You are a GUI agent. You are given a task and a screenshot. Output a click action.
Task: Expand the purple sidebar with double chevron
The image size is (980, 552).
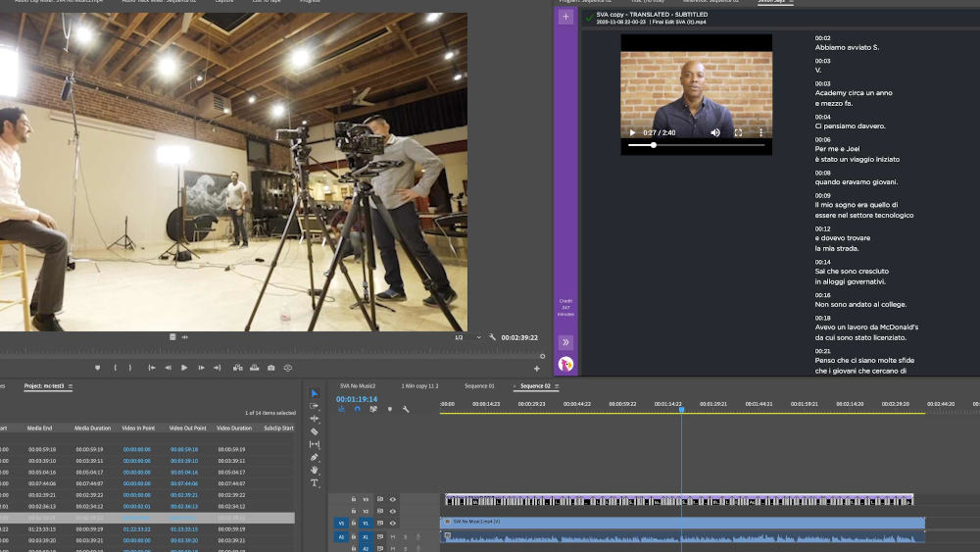click(565, 342)
